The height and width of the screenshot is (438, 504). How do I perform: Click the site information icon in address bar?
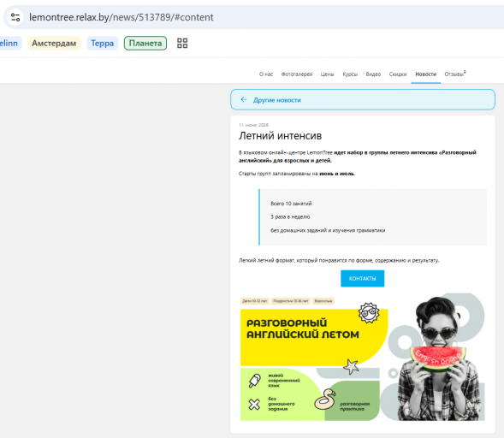click(15, 17)
